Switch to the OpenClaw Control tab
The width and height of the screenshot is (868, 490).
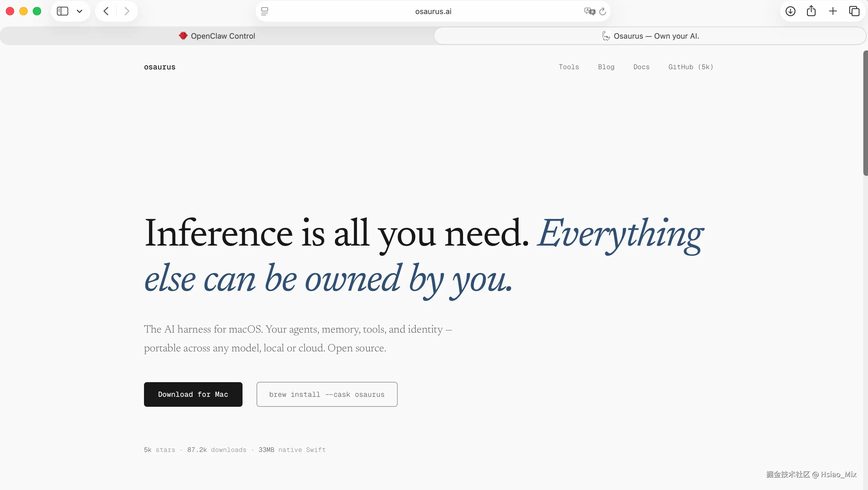[217, 36]
